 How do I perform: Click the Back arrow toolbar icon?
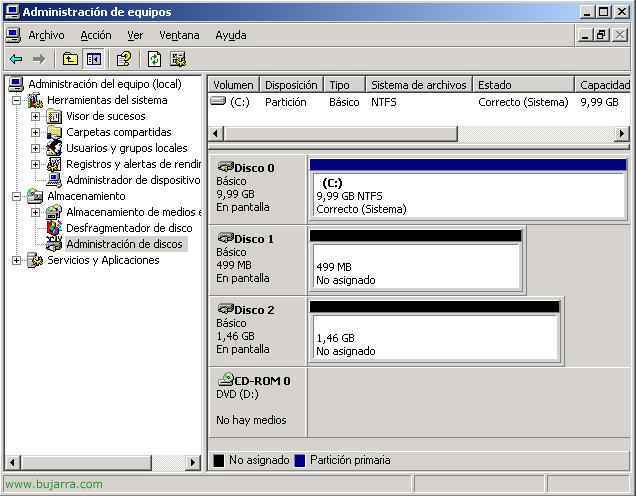tap(16, 60)
